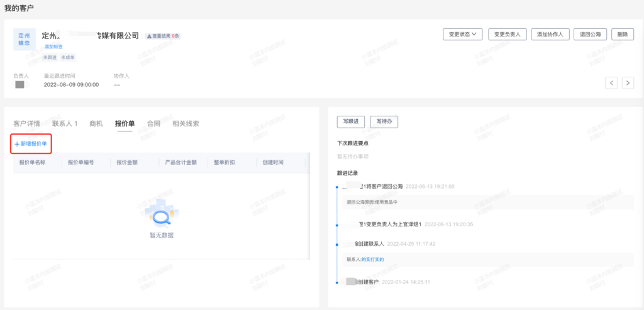Click the 负责人 avatar image
The width and height of the screenshot is (644, 310).
point(19,84)
